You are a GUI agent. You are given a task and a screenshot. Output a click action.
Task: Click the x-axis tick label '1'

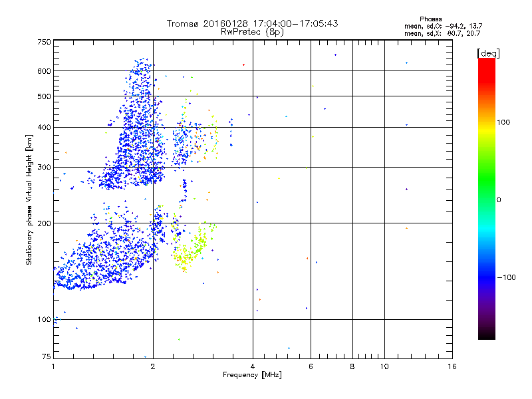click(53, 366)
